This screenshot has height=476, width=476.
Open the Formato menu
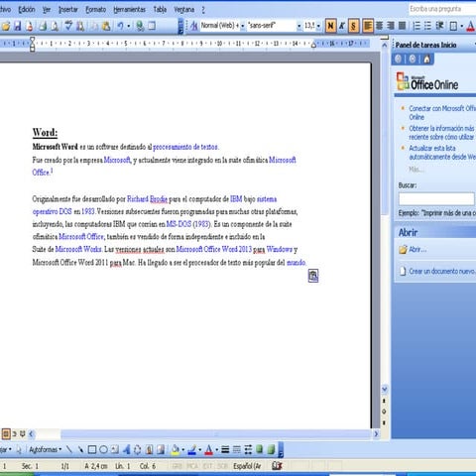pyautogui.click(x=96, y=10)
